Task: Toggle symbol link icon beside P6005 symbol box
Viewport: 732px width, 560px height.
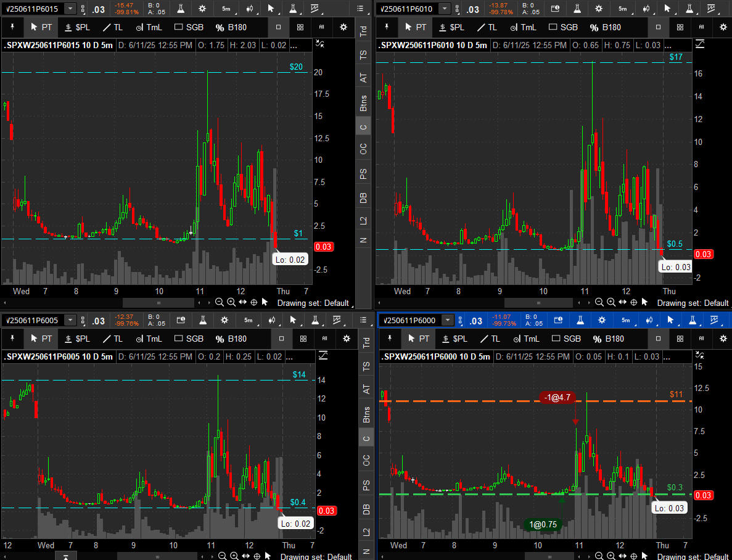Action: click(x=83, y=320)
